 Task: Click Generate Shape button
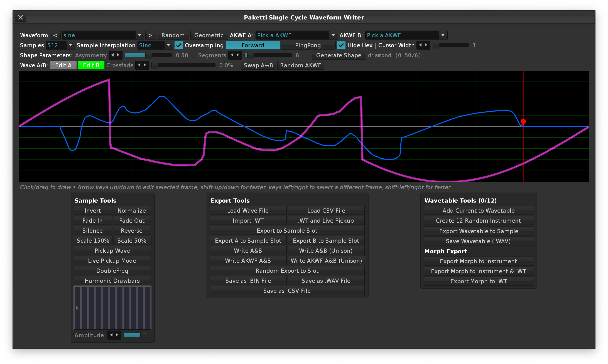(x=339, y=55)
